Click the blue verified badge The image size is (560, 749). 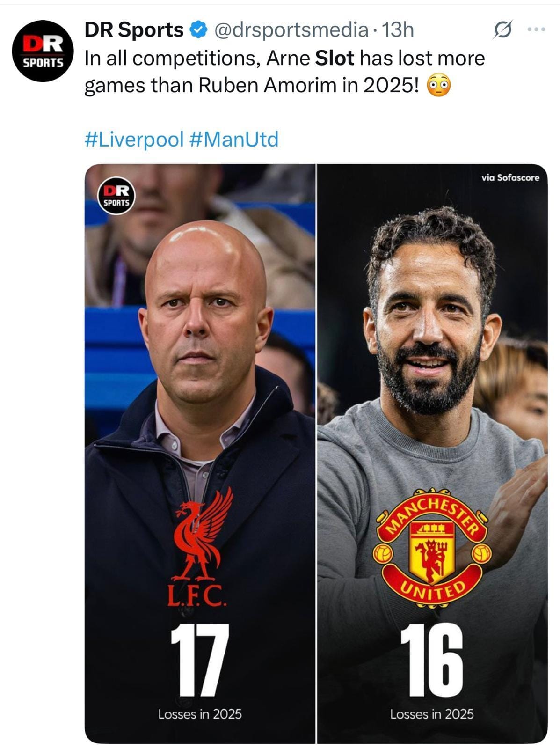coord(198,30)
